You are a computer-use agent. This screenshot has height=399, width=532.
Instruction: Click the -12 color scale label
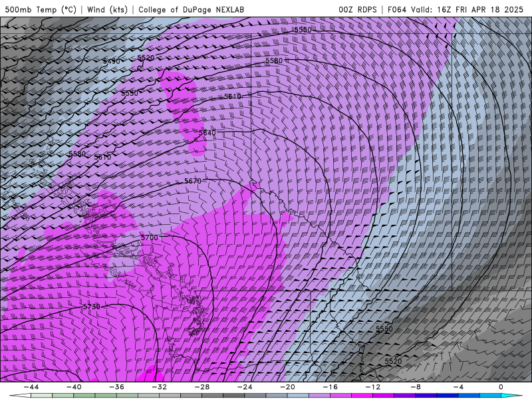click(x=373, y=387)
